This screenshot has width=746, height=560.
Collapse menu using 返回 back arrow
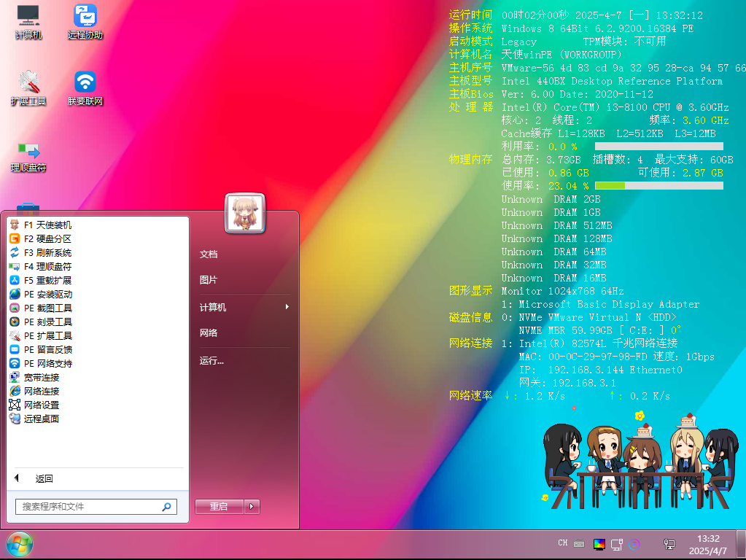(x=16, y=478)
